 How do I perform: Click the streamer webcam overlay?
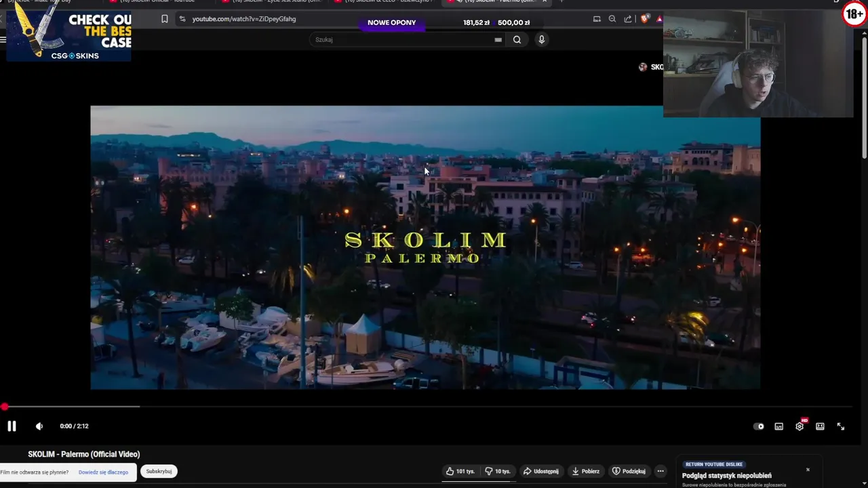pos(758,64)
